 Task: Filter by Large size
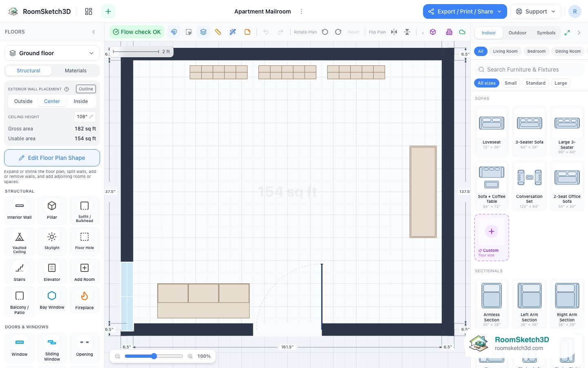(561, 83)
